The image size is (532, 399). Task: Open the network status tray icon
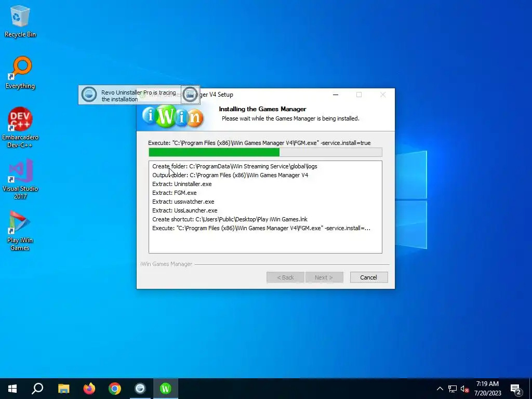point(453,389)
